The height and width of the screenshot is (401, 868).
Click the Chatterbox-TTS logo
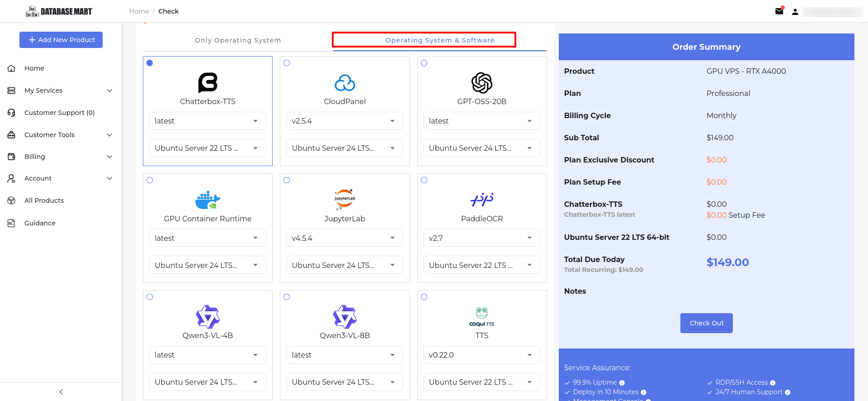[208, 82]
